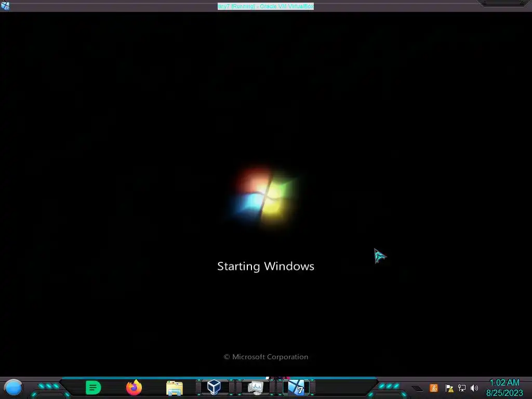532x399 pixels.
Task: Open network status tray icon
Action: [462, 388]
